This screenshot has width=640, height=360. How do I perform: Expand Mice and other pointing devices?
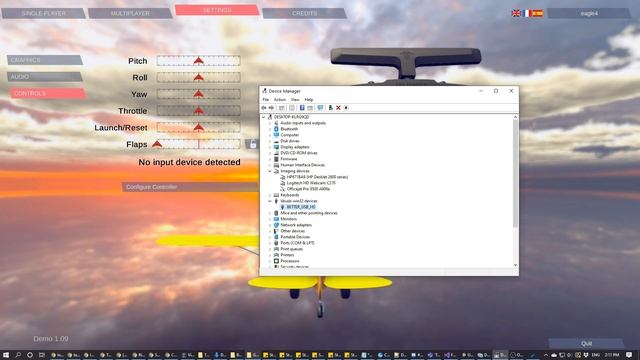(270, 213)
